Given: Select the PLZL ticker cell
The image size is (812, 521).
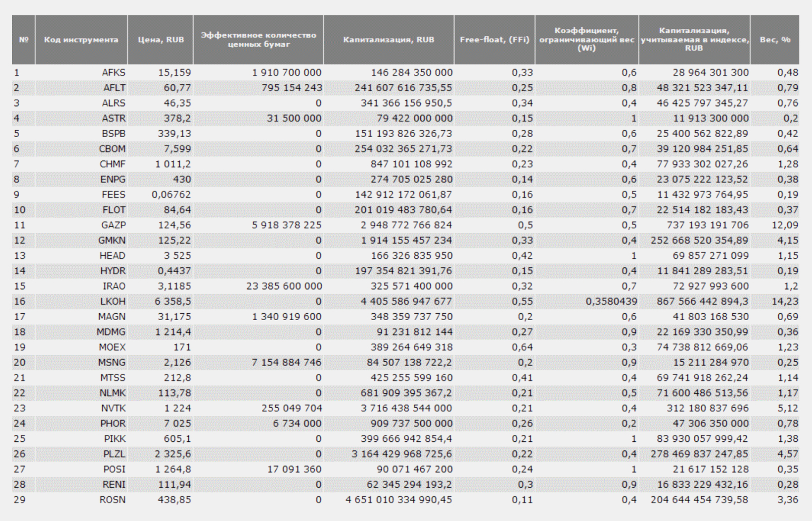Looking at the screenshot, I should pyautogui.click(x=114, y=454).
